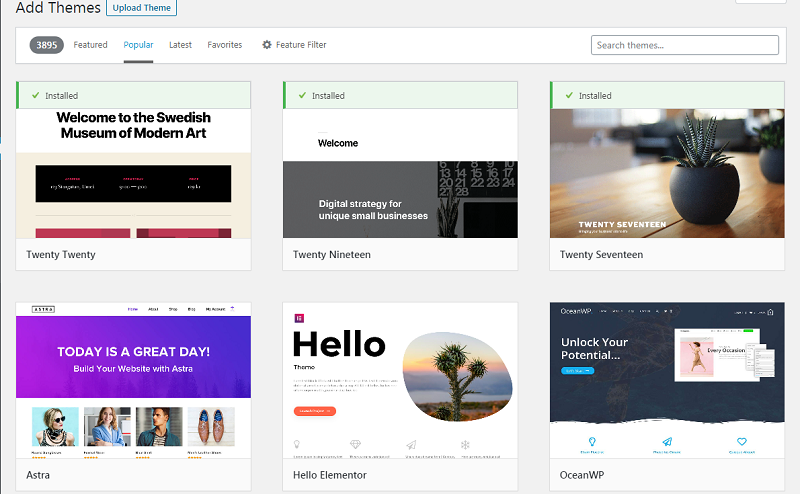Open the OceanWP theme preview thumbnail
800x494 pixels.
click(x=667, y=380)
